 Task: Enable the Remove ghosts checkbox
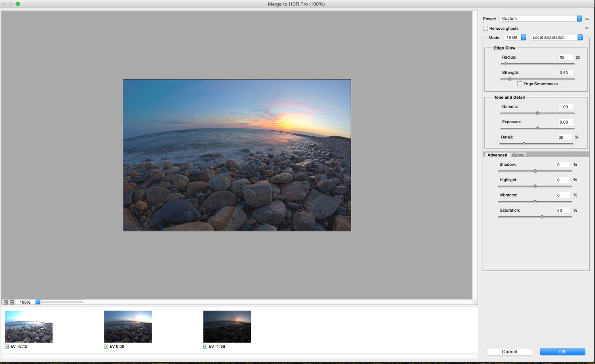coord(485,29)
